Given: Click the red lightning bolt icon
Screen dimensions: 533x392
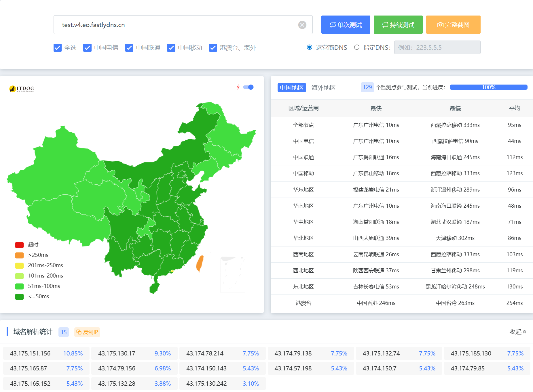Looking at the screenshot, I should pyautogui.click(x=238, y=87).
